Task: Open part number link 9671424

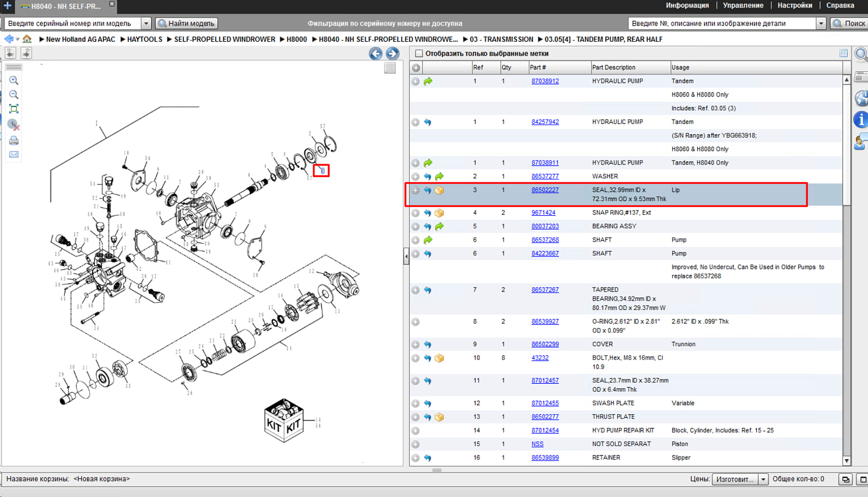Action: pos(543,213)
